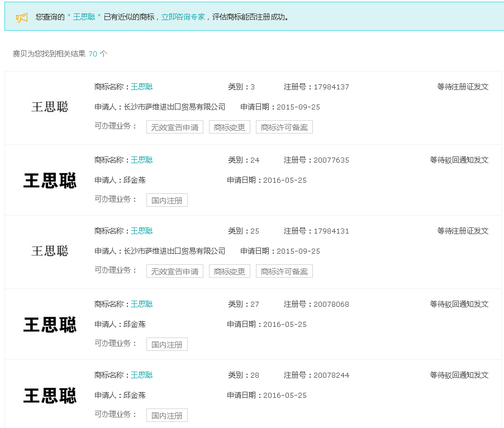This screenshot has width=504, height=428.
Task: Open trademark name link for registration 20078068
Action: tap(141, 305)
